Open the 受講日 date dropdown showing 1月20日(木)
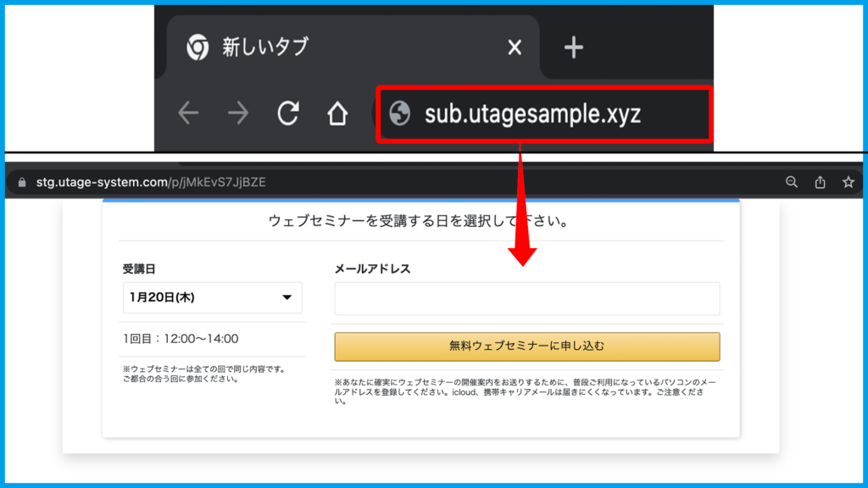This screenshot has height=488, width=868. [x=212, y=297]
